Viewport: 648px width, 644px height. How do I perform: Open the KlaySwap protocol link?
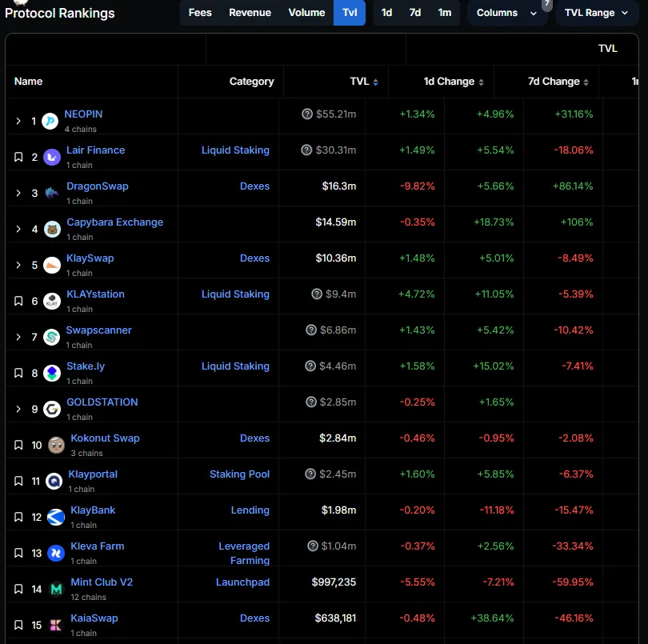(x=90, y=258)
